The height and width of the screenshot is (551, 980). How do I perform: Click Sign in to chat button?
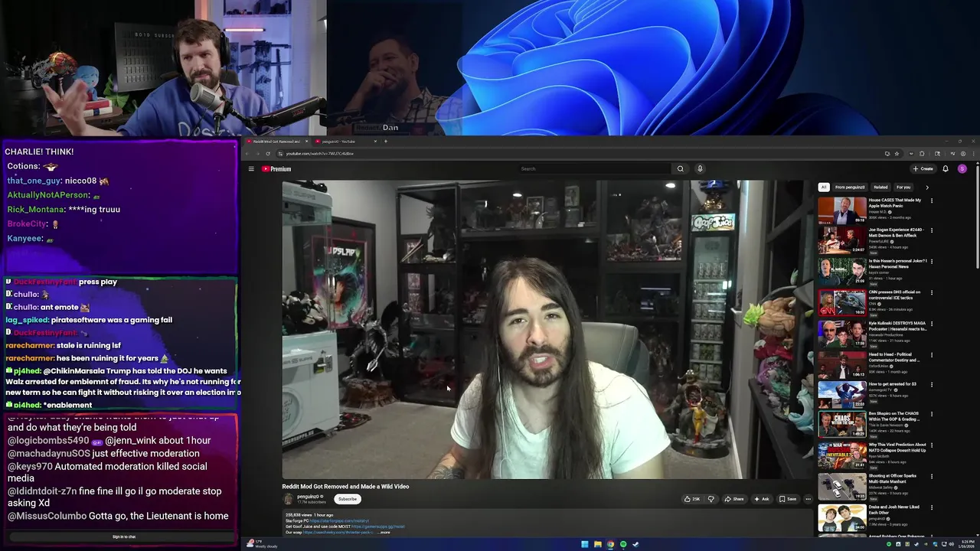click(124, 536)
